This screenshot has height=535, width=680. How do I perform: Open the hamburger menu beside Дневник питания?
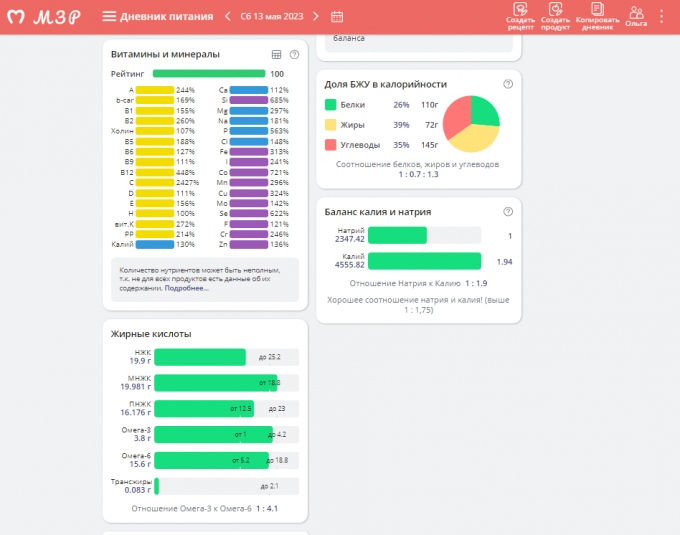(x=109, y=16)
